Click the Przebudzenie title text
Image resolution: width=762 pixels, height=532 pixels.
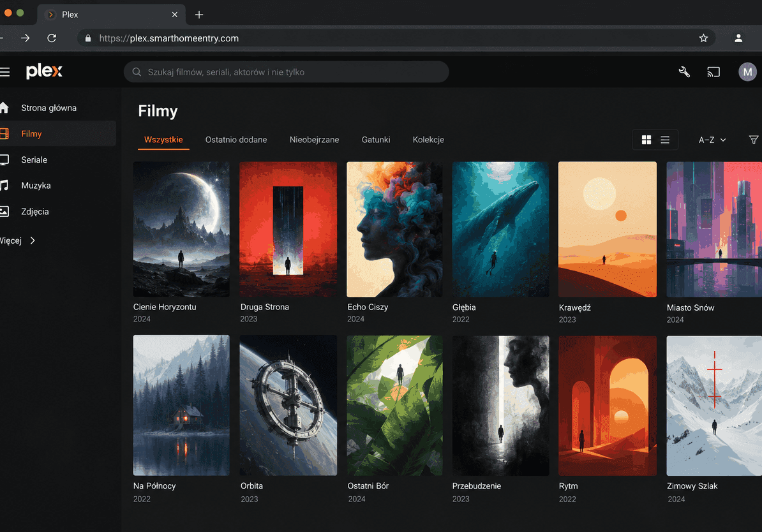pyautogui.click(x=477, y=486)
